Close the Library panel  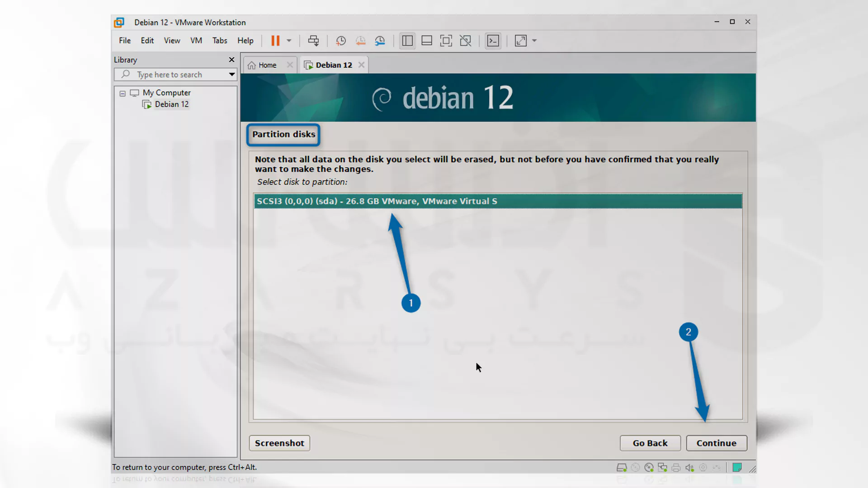pyautogui.click(x=231, y=60)
